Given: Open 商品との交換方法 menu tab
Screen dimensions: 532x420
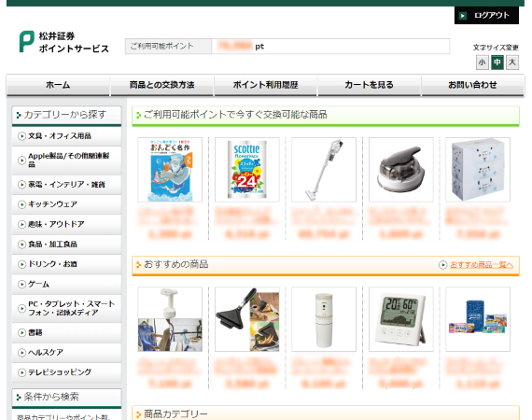Looking at the screenshot, I should point(161,85).
